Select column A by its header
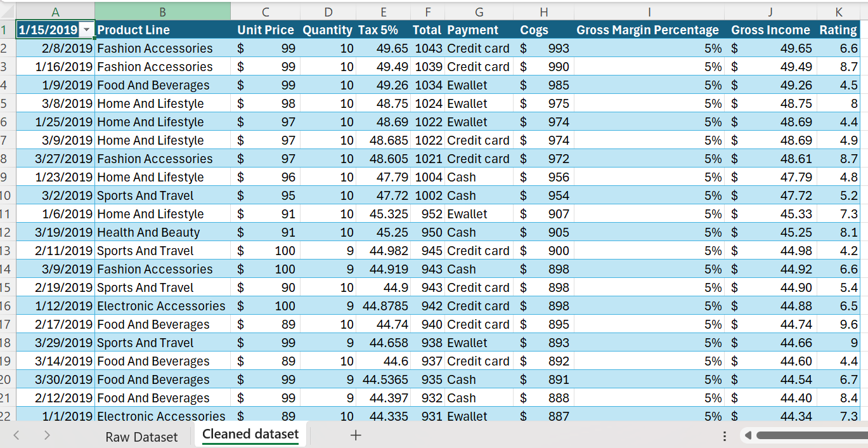 [55, 11]
